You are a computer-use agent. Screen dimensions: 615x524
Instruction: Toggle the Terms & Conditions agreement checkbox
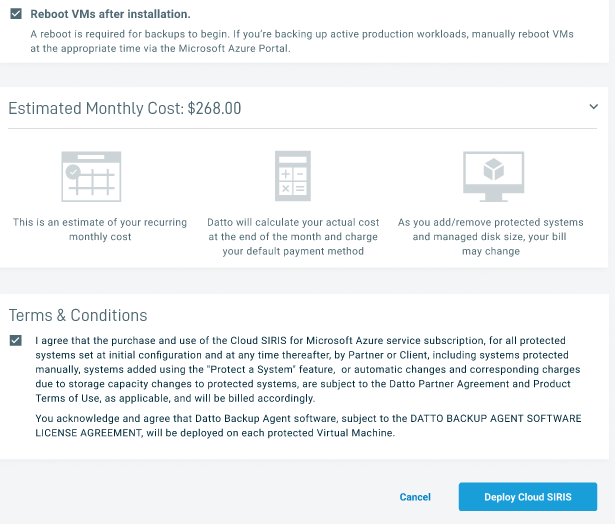(15, 341)
